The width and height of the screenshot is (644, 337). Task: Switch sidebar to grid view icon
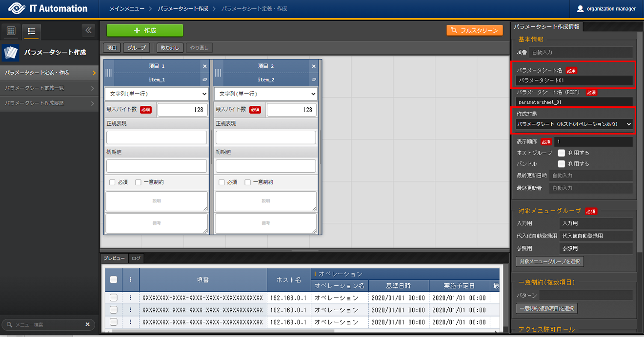coord(11,31)
